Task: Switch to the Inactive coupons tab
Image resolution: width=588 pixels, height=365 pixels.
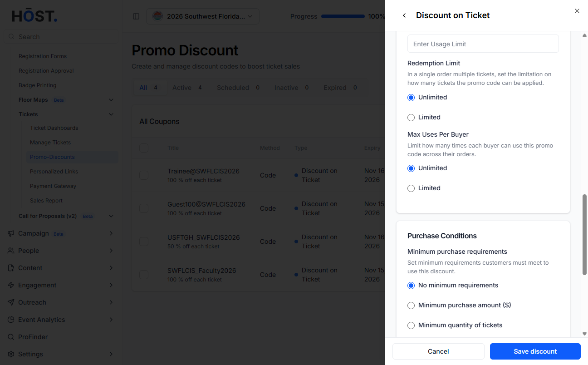Action: tap(292, 88)
